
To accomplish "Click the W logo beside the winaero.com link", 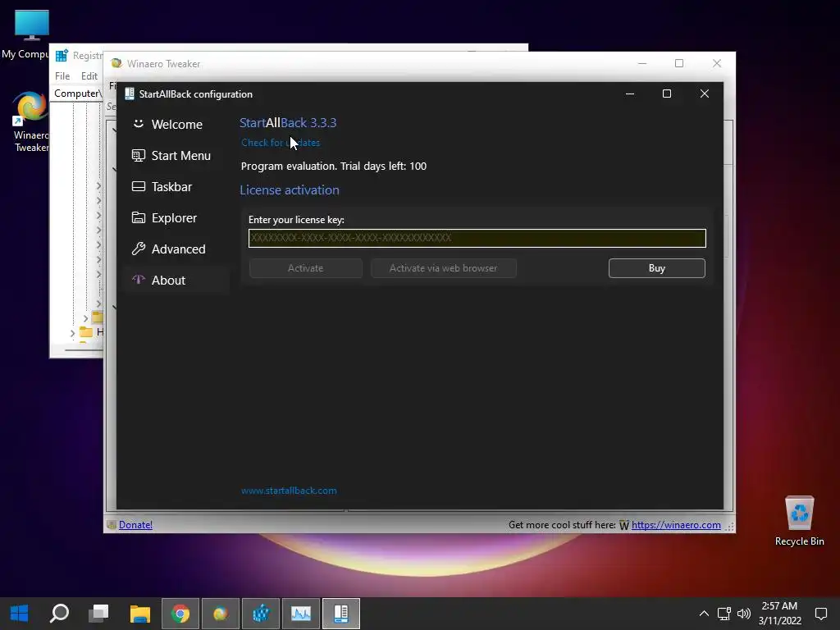I will (x=624, y=526).
